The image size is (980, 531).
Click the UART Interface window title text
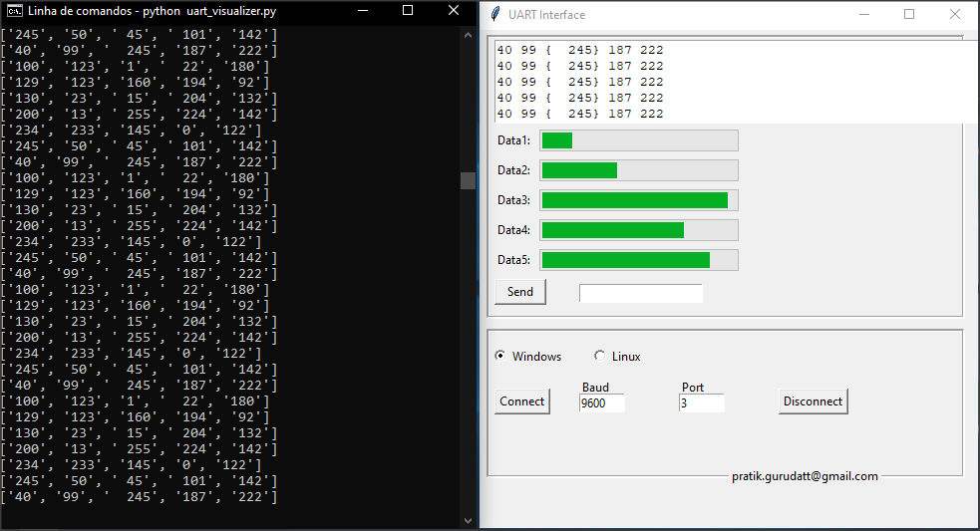point(547,15)
